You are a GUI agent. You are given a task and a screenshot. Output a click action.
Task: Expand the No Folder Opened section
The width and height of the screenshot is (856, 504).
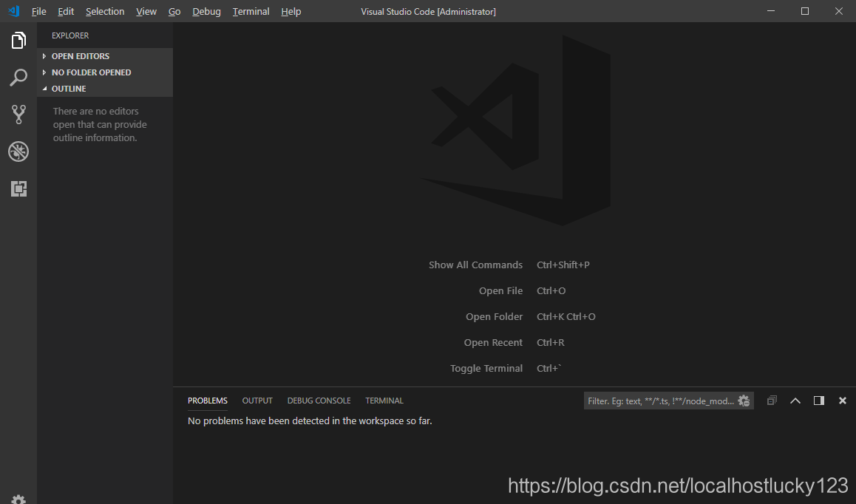click(x=105, y=72)
